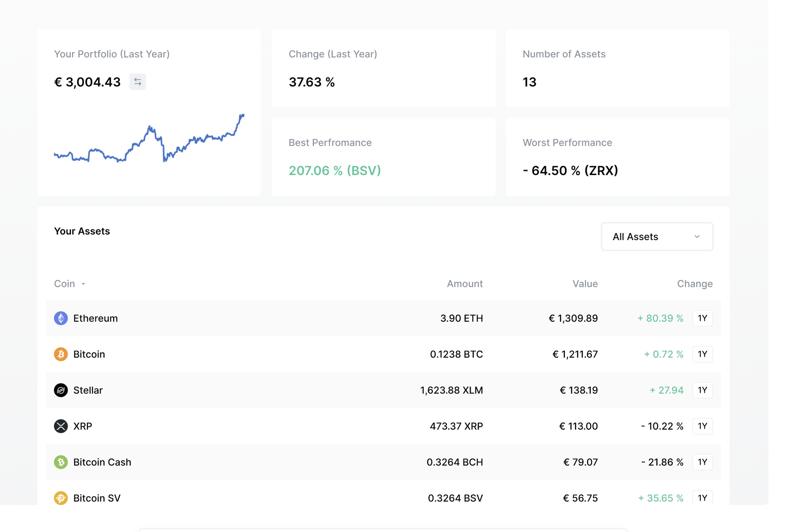Select the Stellar coin icon
Viewport: 803px width, 532px height.
[x=61, y=390]
